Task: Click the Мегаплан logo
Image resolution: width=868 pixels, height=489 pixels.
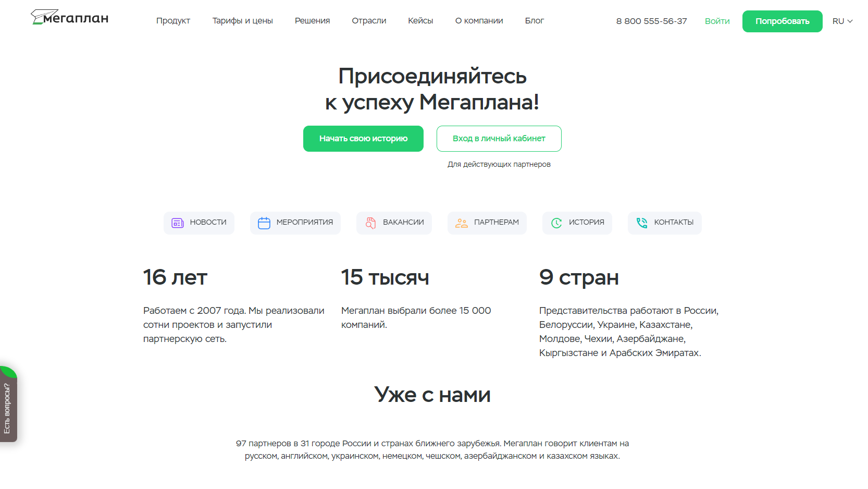Action: [70, 17]
